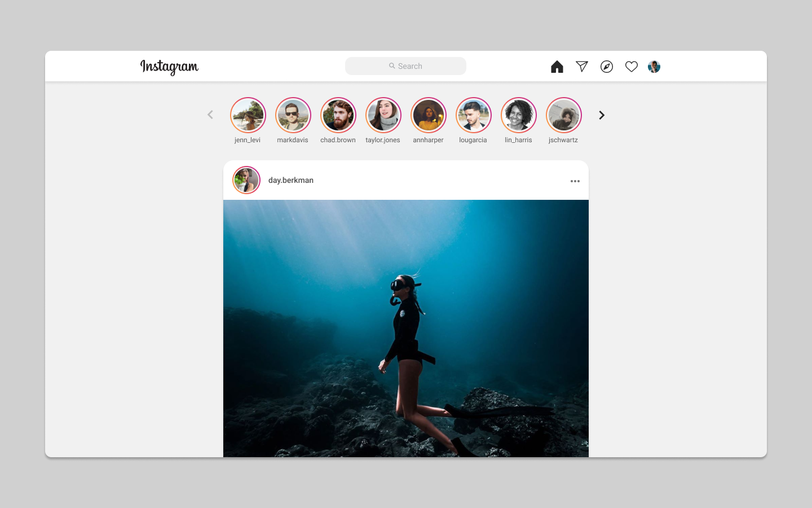Open the search magnifier icon
Screen dimensions: 812x508
391,66
